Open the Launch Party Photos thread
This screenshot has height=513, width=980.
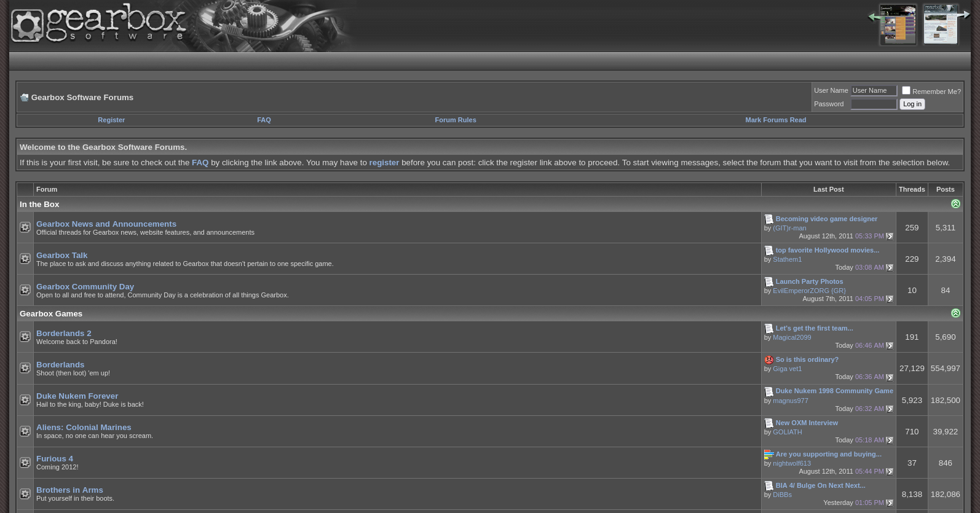[809, 281]
